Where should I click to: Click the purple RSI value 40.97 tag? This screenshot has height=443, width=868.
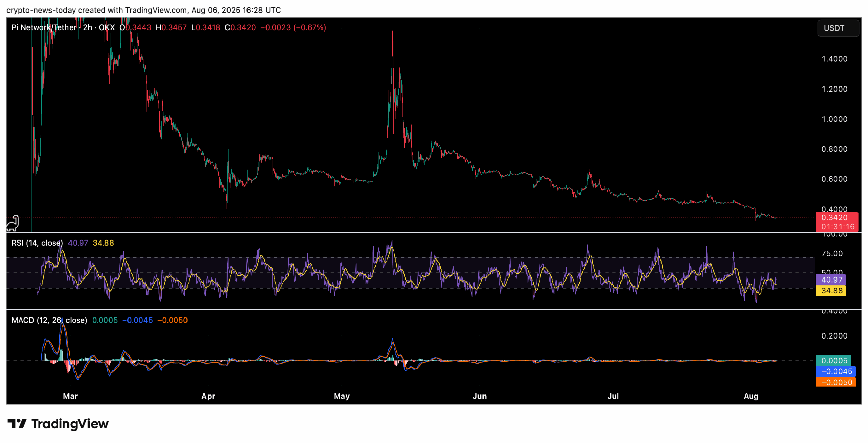click(831, 280)
